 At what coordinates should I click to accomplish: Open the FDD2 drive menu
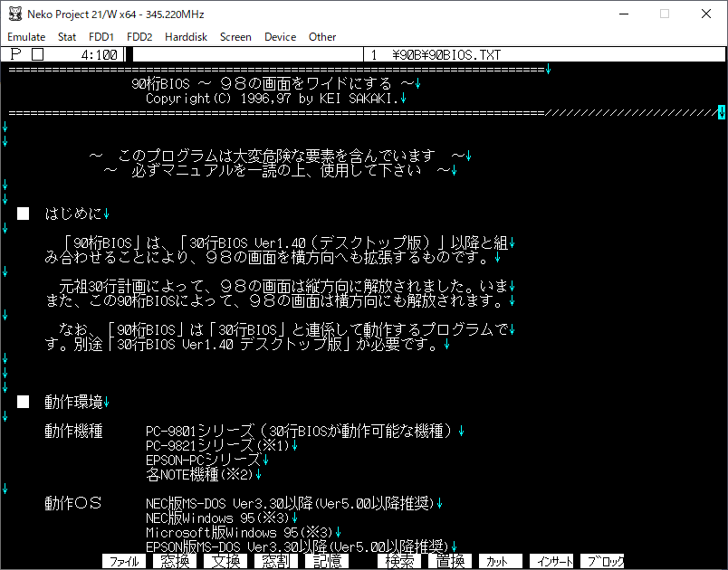pyautogui.click(x=139, y=37)
